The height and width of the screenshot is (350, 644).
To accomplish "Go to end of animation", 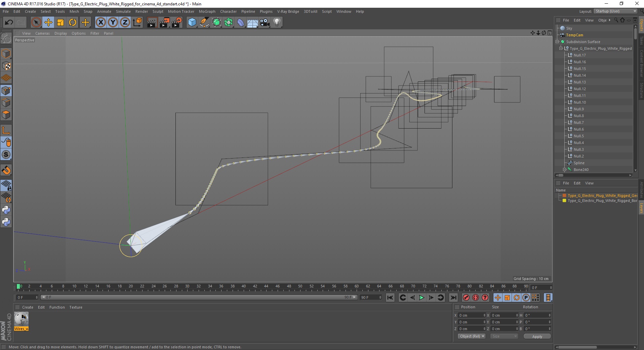I will tap(453, 297).
